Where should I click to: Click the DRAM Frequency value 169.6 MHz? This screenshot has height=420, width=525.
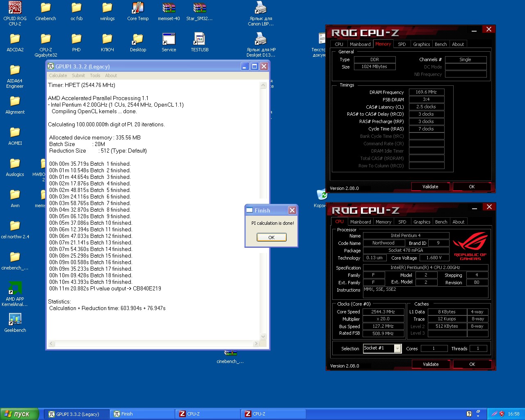pyautogui.click(x=427, y=92)
